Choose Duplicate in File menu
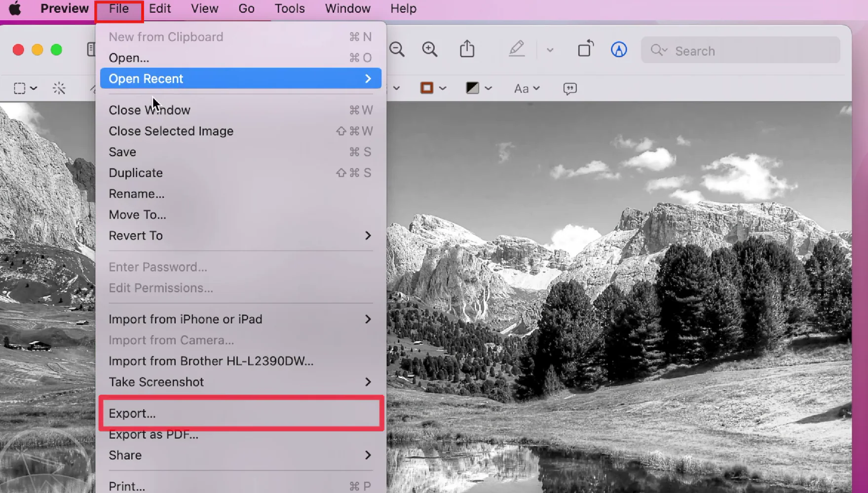Viewport: 868px width, 493px height. click(x=241, y=173)
